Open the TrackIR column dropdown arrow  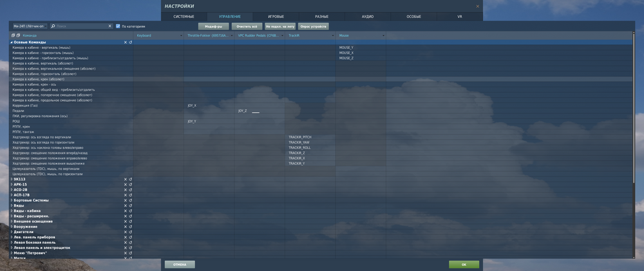click(x=333, y=35)
